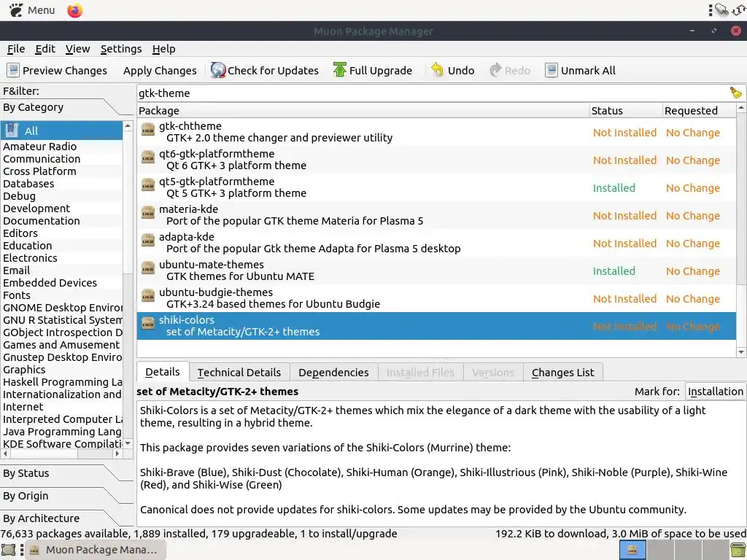Open the View menu

77,49
